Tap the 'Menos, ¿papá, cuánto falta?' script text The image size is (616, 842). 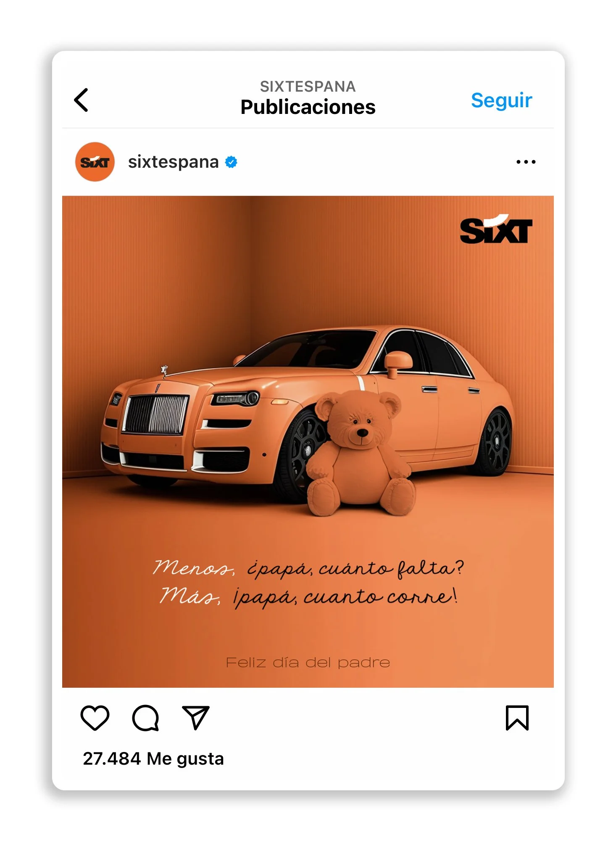click(308, 567)
